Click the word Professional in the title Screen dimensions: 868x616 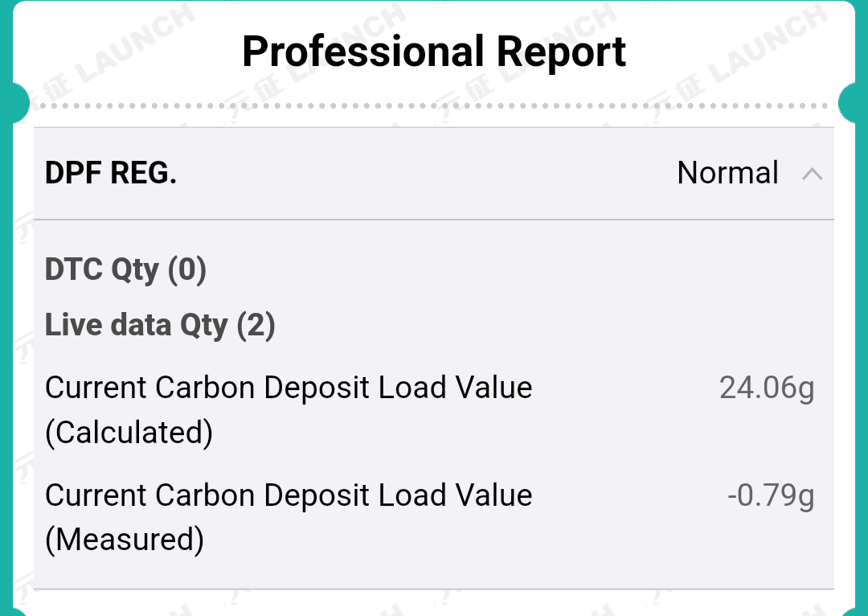[x=363, y=51]
